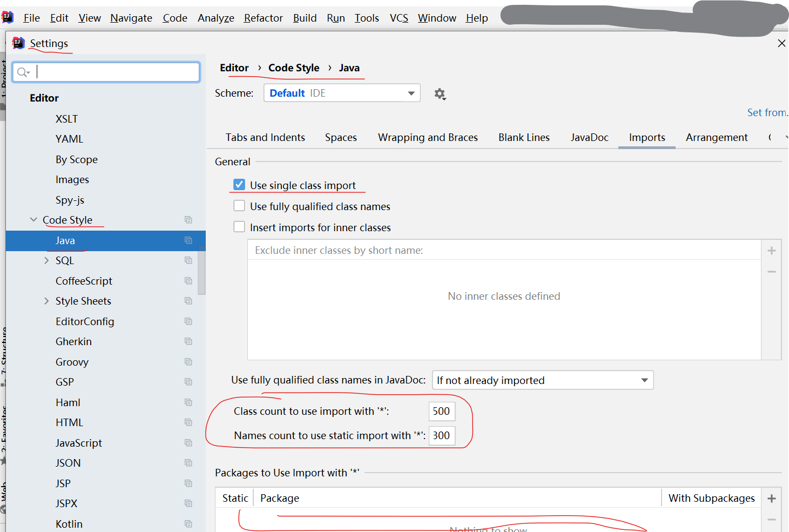Click the copy icon next to Gherkin
This screenshot has width=789, height=532.
click(x=188, y=341)
